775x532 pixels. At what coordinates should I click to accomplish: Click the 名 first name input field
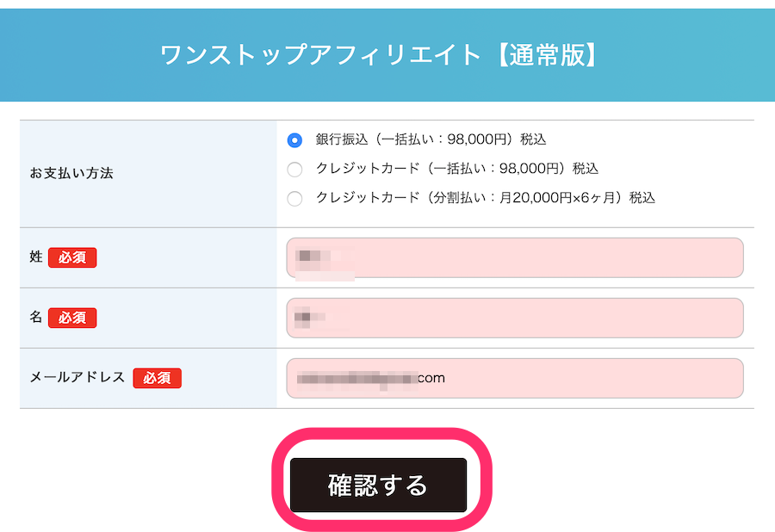(514, 318)
